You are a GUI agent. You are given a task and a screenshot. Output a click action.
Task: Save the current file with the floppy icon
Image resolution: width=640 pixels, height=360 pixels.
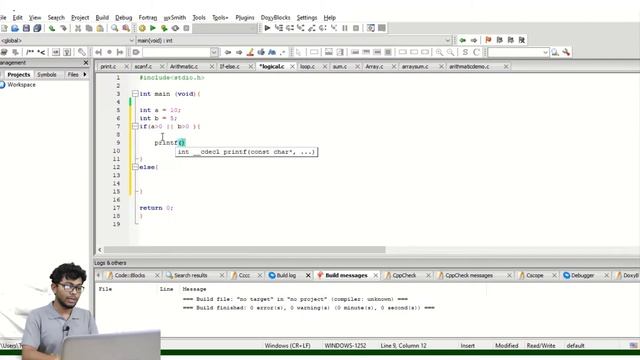tap(26, 28)
